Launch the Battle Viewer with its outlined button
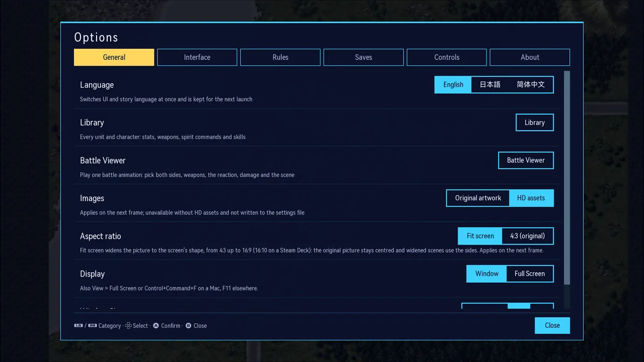This screenshot has width=644, height=362. coord(526,160)
